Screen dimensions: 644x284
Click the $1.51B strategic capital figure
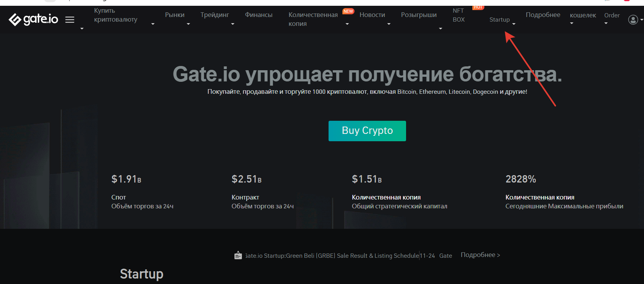click(x=367, y=179)
